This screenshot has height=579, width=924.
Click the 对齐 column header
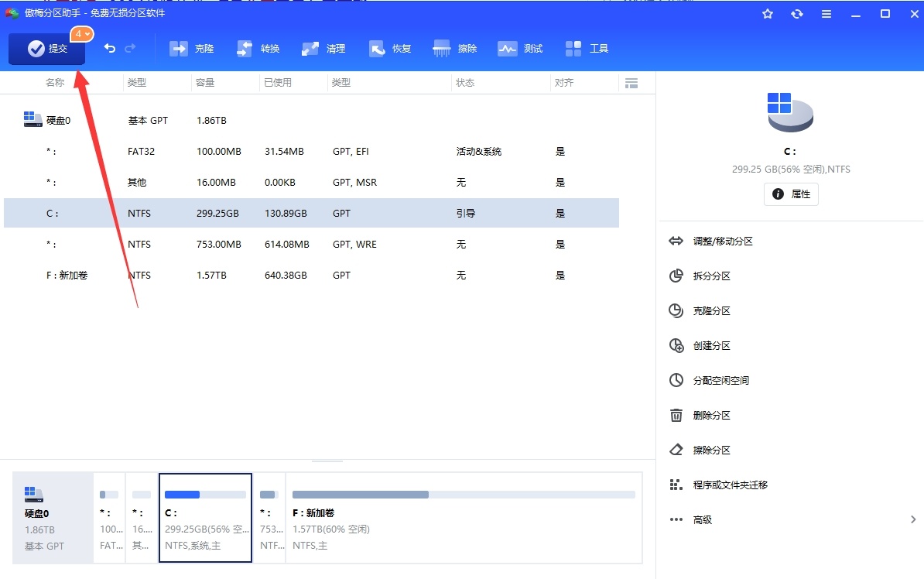point(564,83)
